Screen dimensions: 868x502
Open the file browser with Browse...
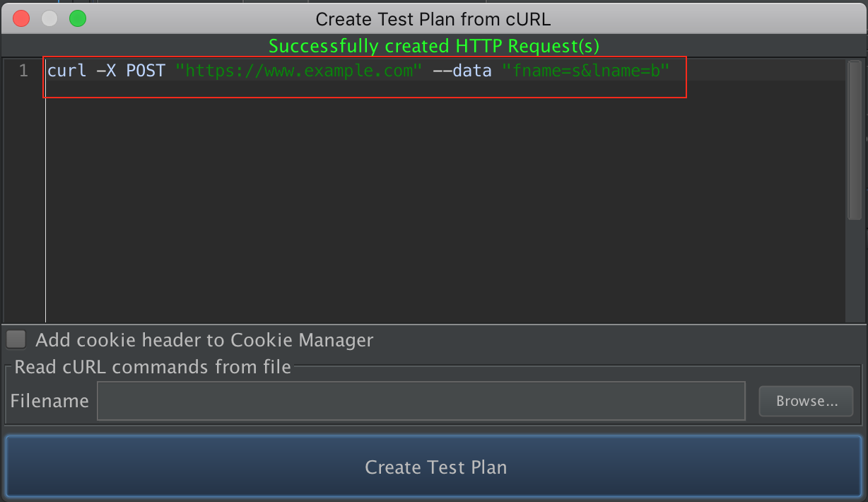pyautogui.click(x=807, y=401)
